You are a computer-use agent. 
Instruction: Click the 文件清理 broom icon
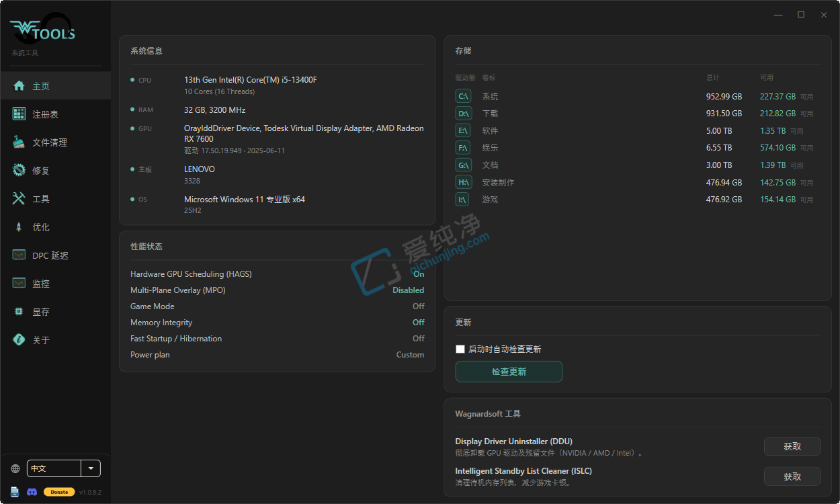tap(19, 142)
